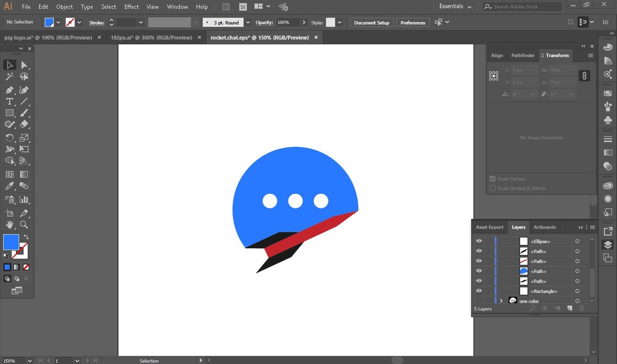The width and height of the screenshot is (617, 364).
Task: Pick the Shaper tool
Action: (10, 124)
